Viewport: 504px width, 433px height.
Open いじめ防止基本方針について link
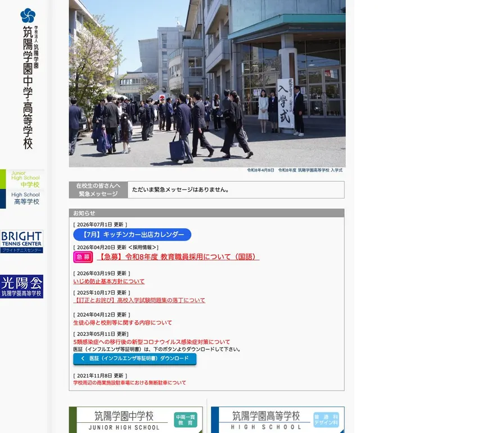click(109, 281)
